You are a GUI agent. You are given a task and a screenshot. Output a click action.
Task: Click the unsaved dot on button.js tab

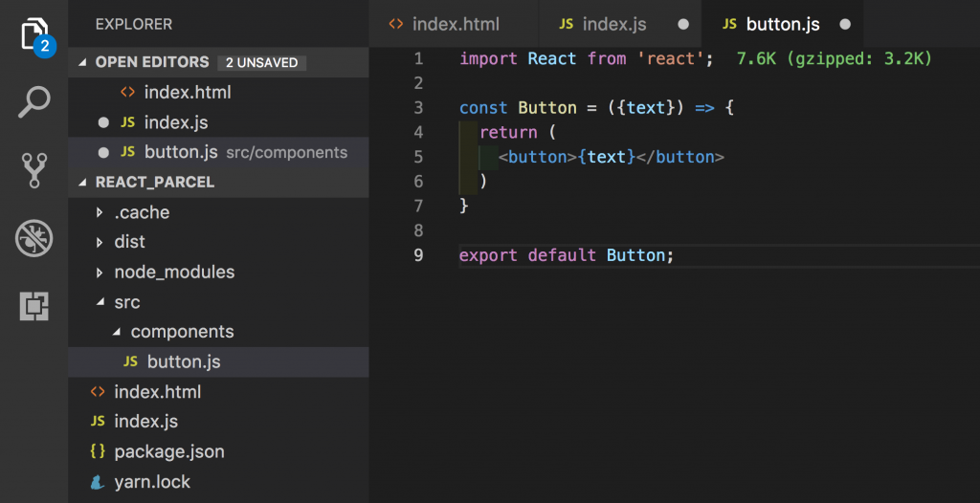pos(845,24)
